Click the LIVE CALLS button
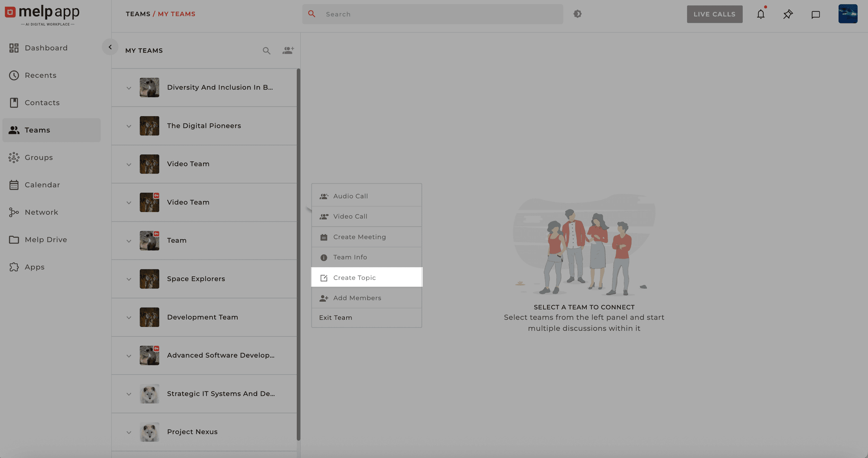Screen dimensions: 868x458 tap(714, 14)
